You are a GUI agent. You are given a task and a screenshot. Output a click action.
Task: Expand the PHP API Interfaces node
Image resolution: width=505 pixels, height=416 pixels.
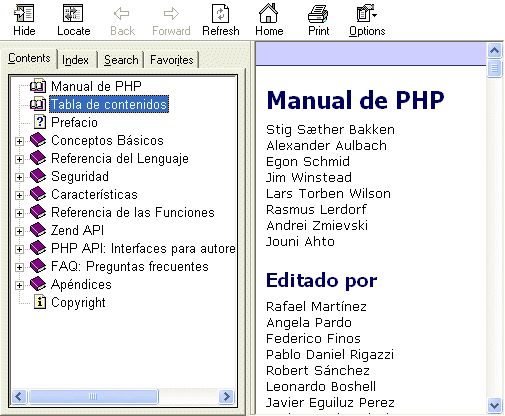tap(19, 249)
